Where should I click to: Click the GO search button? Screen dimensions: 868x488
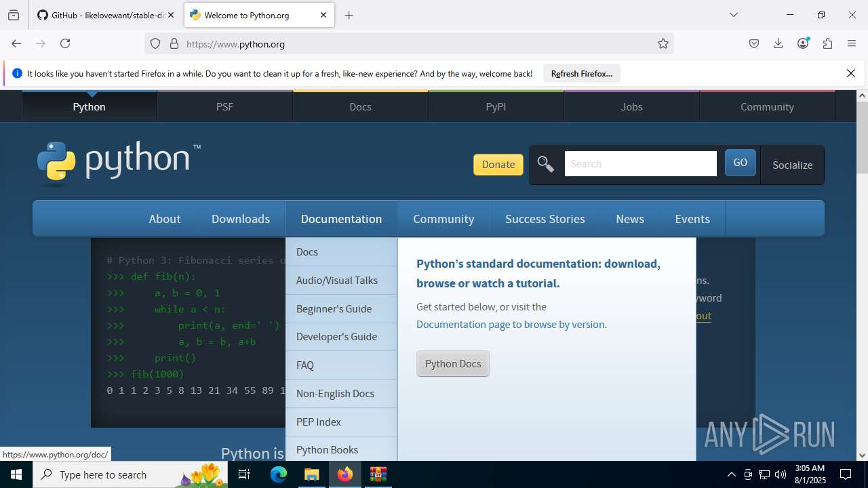coord(741,163)
